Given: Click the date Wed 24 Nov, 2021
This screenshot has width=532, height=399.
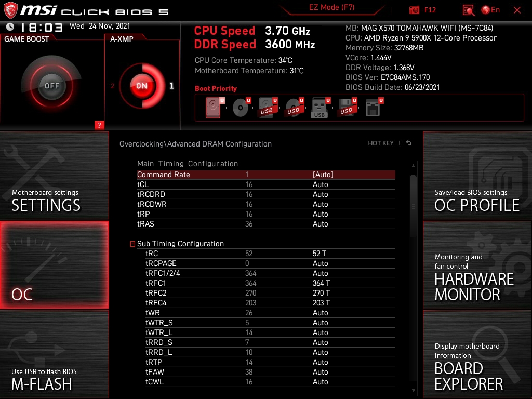Looking at the screenshot, I should click(100, 26).
